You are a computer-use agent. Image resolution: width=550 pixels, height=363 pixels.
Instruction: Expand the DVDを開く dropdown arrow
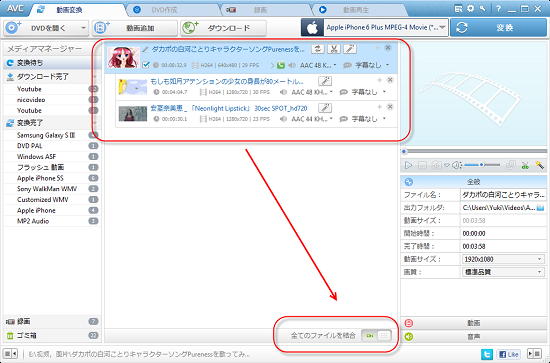tap(83, 28)
